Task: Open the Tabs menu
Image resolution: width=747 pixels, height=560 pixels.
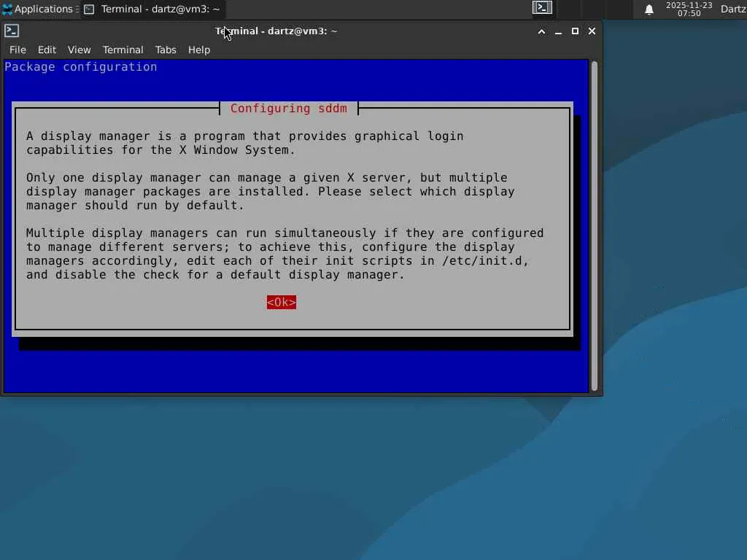Action: pos(166,50)
